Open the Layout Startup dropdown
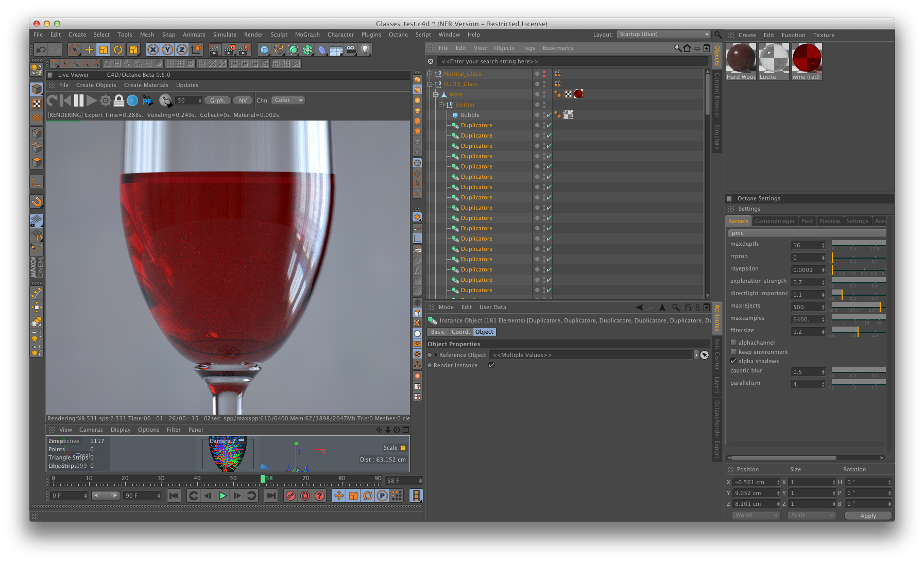The image size is (924, 562). tap(663, 35)
